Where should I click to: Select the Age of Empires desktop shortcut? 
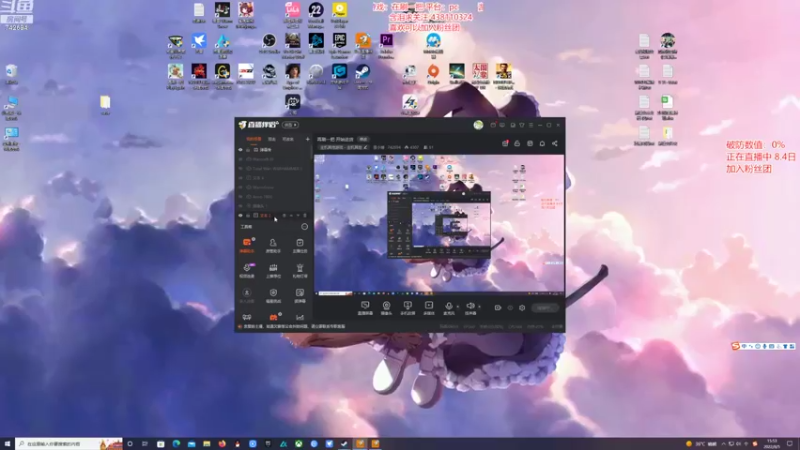click(x=292, y=74)
